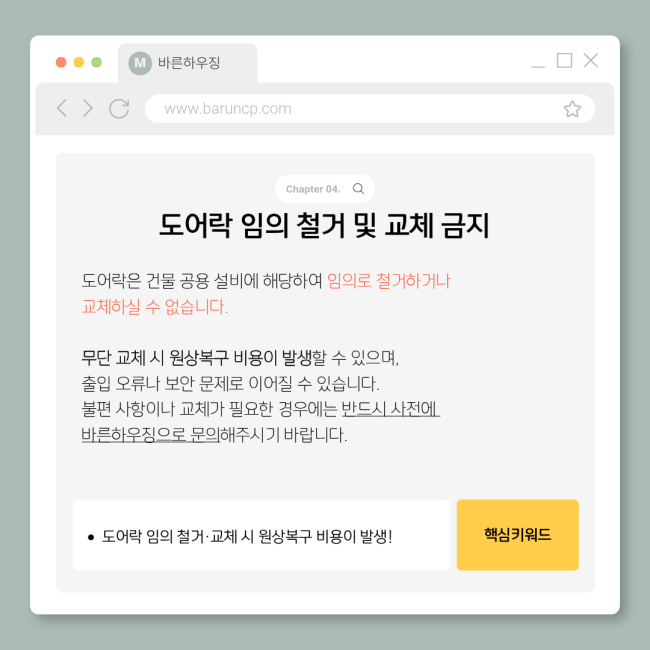The height and width of the screenshot is (650, 650).
Task: Select the 바른하우징 browser tab
Action: 187,63
